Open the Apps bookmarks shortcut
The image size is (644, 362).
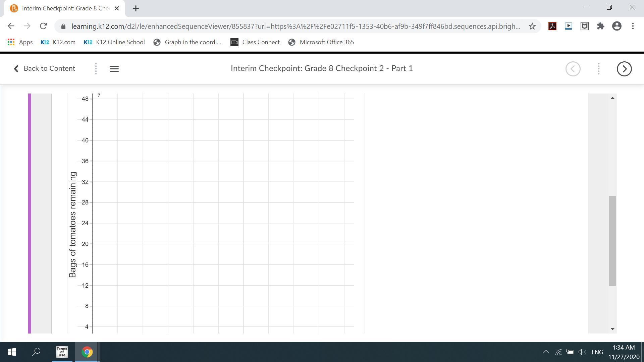coord(20,42)
